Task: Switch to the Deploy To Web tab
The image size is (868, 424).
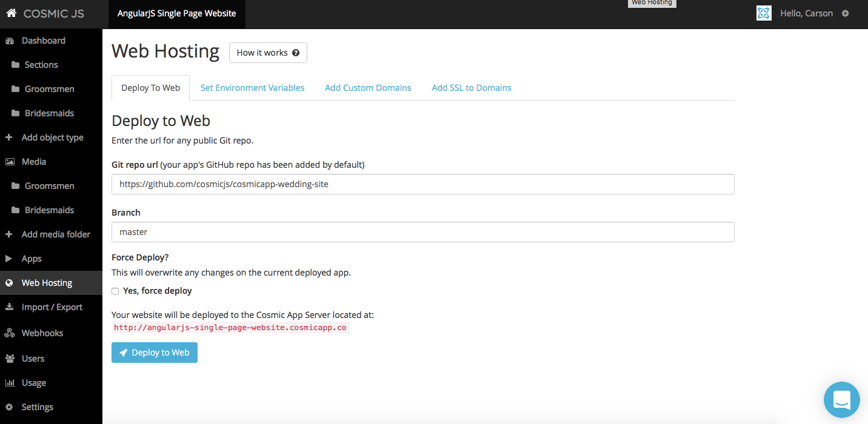Action: pyautogui.click(x=150, y=88)
